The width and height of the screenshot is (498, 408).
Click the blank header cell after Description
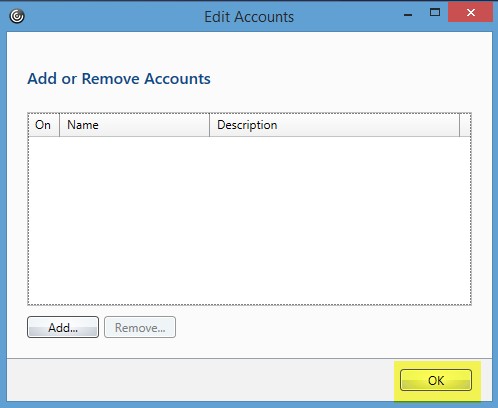click(x=465, y=125)
